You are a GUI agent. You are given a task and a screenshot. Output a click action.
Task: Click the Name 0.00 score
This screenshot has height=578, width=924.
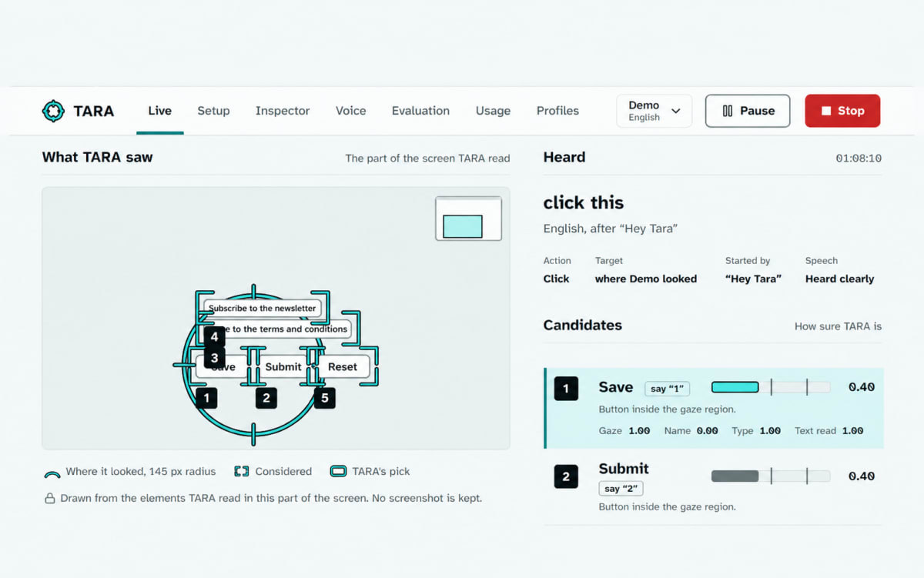point(691,431)
